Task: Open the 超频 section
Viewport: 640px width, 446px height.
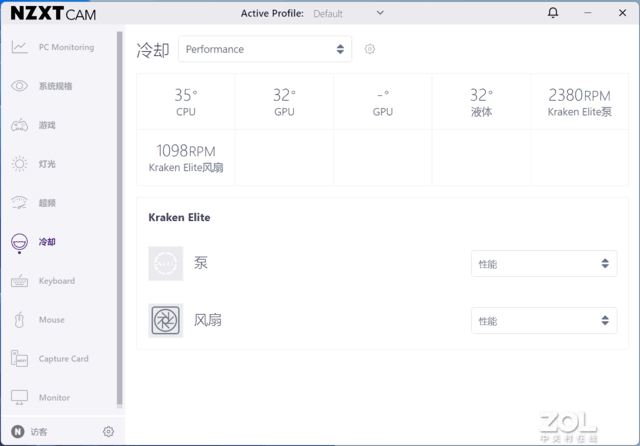Action: tap(47, 203)
